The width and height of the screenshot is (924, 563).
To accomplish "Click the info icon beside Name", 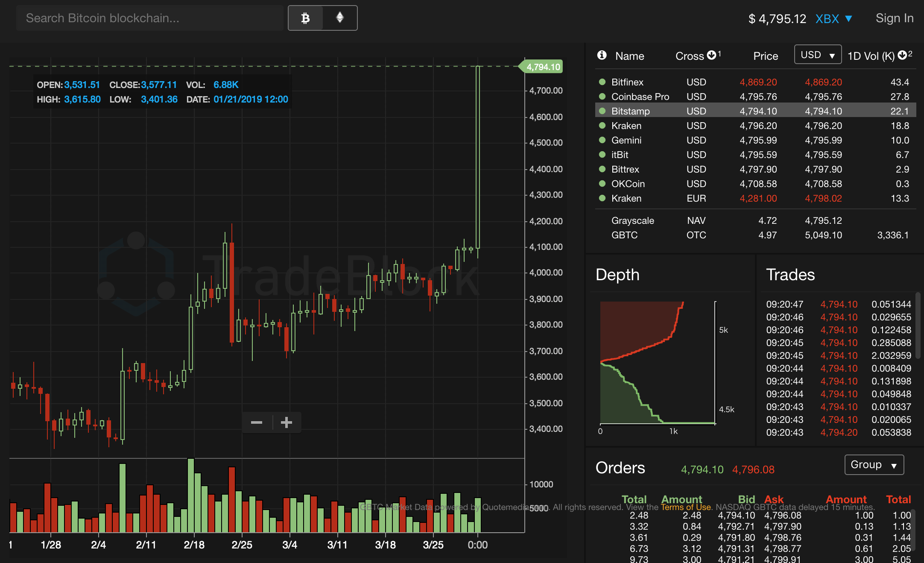I will pos(602,55).
